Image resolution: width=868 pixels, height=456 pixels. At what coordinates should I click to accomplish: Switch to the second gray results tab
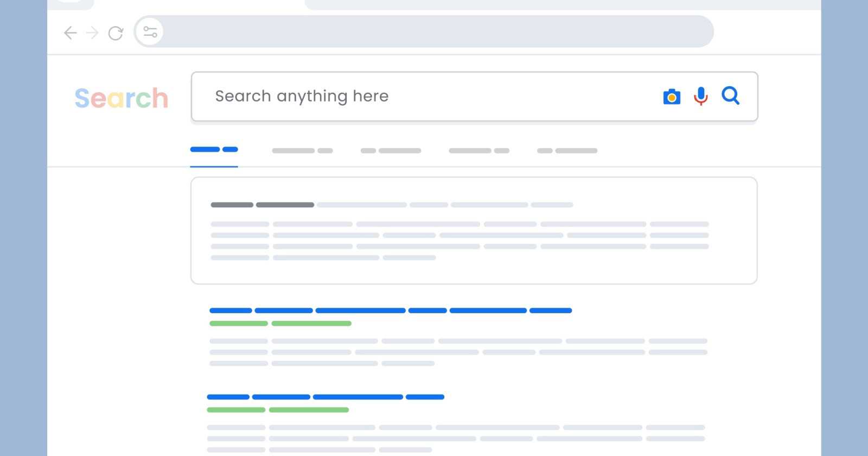pyautogui.click(x=302, y=151)
